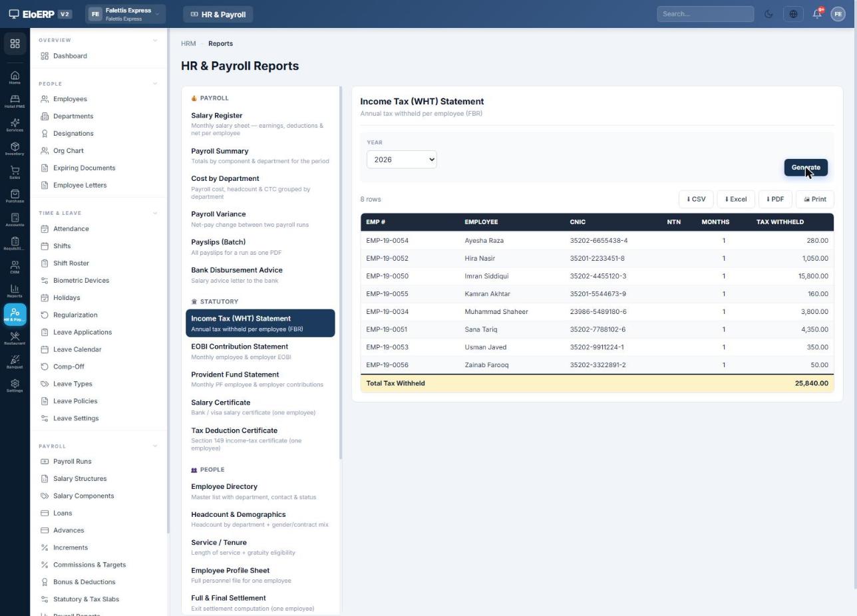This screenshot has width=857, height=616.
Task: Select the EOBI Contribution Statement report
Action: pos(260,351)
